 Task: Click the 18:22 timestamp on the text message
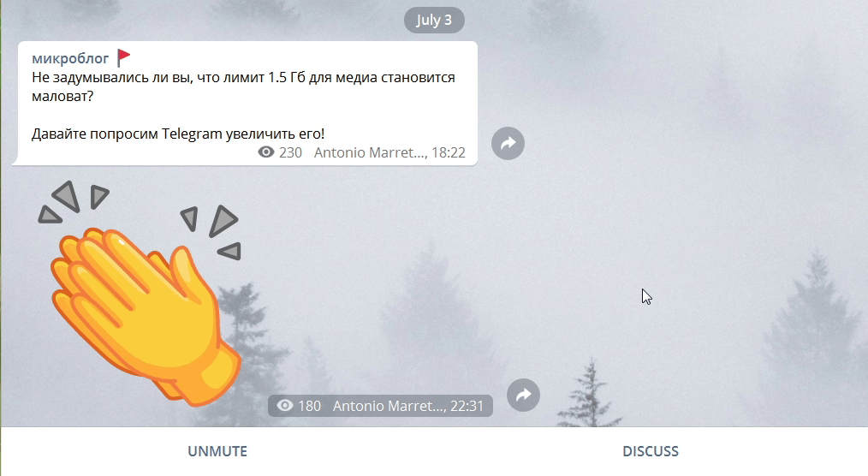[x=449, y=152]
